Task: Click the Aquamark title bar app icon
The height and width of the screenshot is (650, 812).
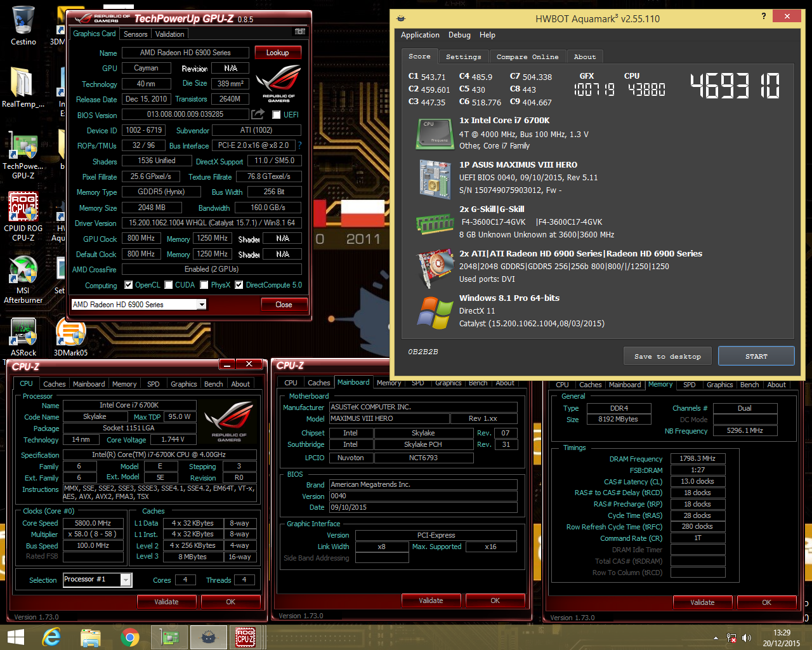Action: pos(401,18)
